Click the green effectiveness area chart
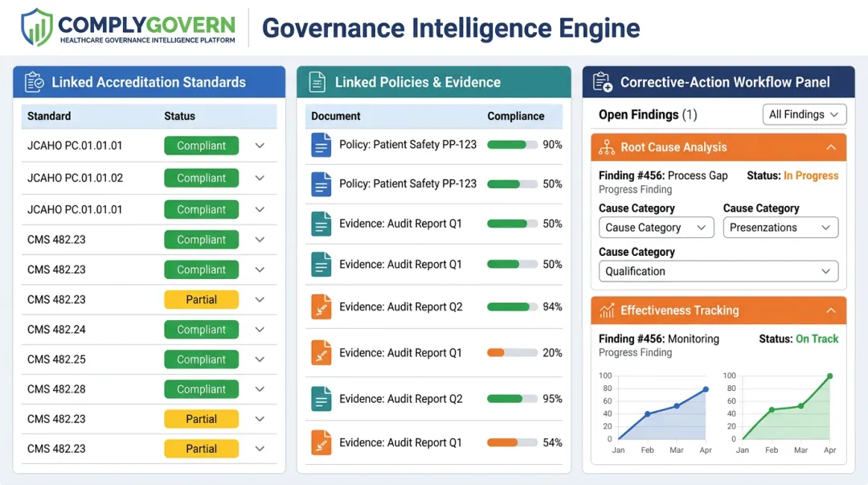868x485 pixels. tap(786, 409)
